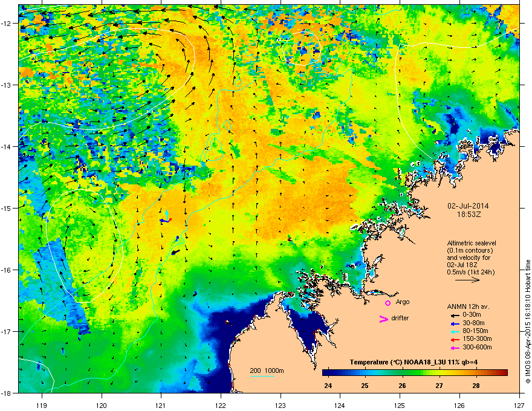Click the colorbar tick label 24
532x411 pixels.
click(x=328, y=386)
